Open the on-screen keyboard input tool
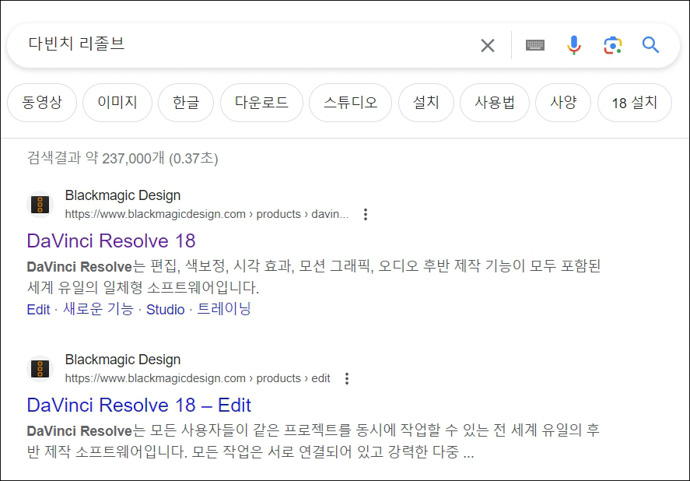 535,45
